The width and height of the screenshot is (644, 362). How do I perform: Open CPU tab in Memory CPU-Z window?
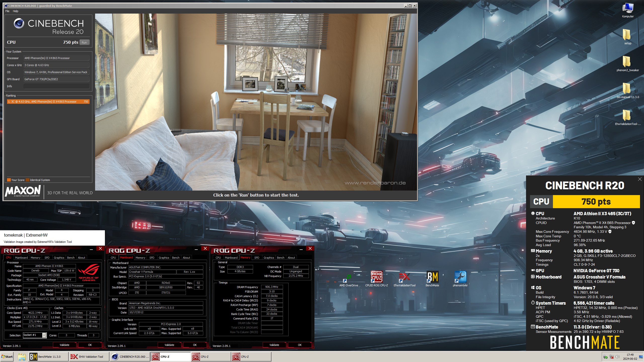218,258
